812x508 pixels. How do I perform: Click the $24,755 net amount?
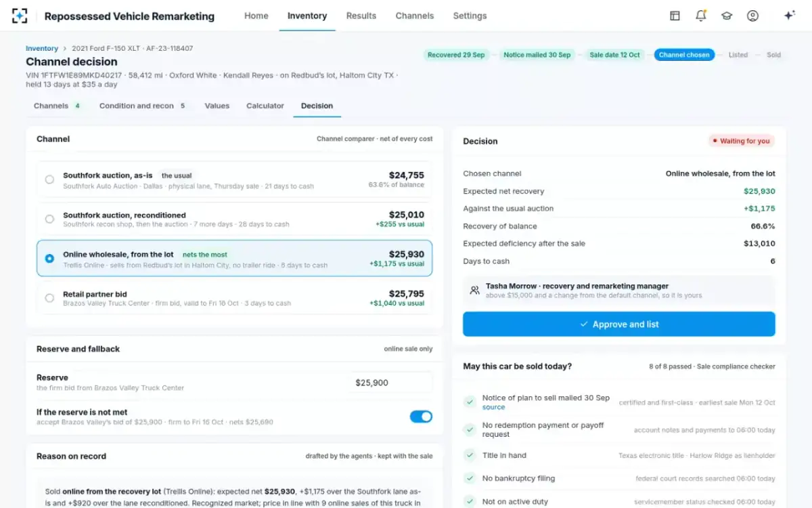(407, 175)
